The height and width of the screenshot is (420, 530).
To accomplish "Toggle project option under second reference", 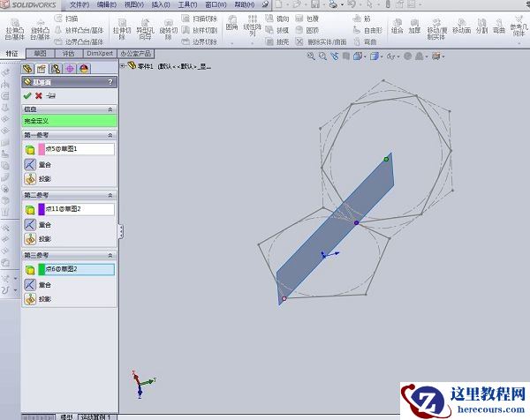I will click(x=30, y=238).
